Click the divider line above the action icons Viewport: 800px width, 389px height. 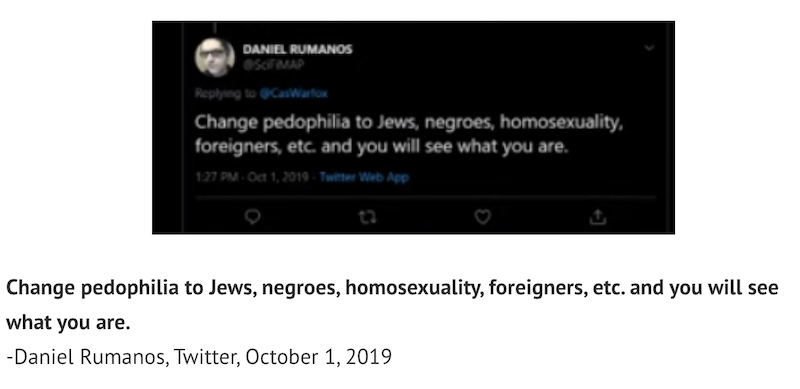tap(426, 197)
